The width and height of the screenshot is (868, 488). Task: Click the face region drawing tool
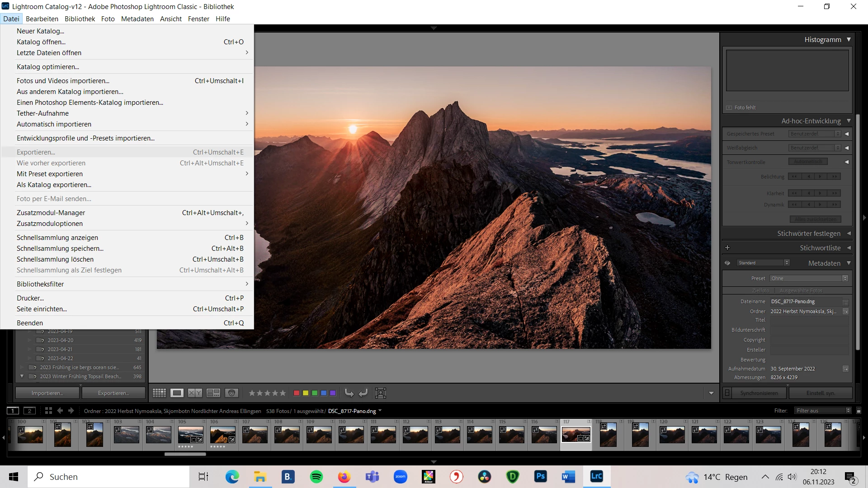(x=381, y=393)
